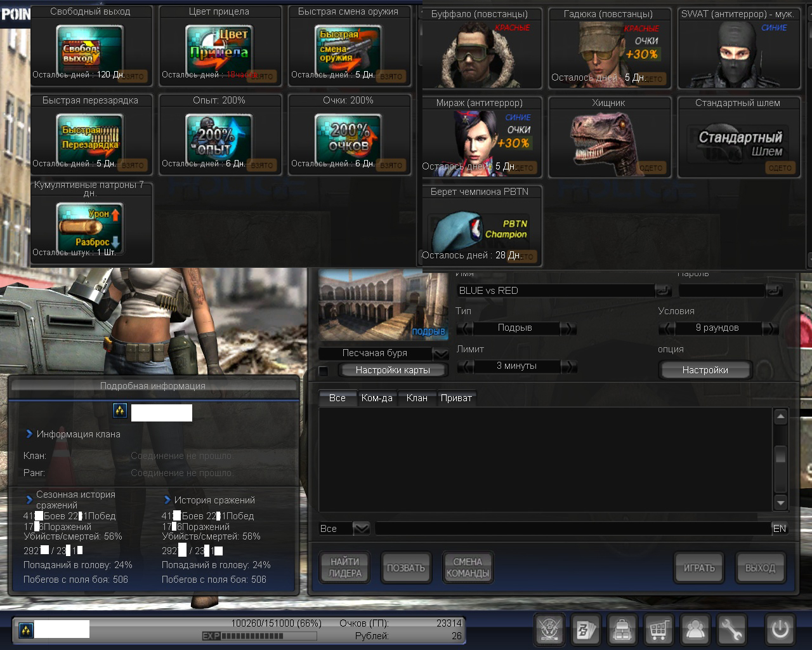The image size is (812, 650).
Task: Choose the Быстрая смена оружия item
Action: 349,46
